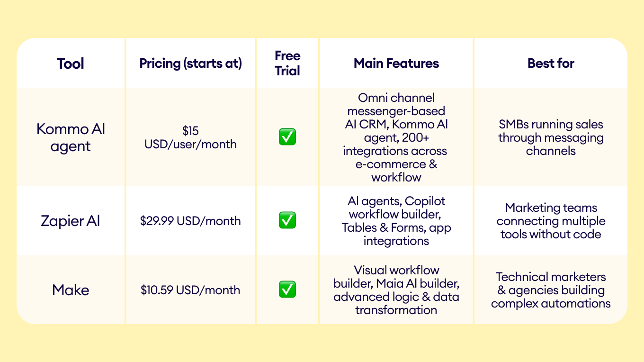This screenshot has width=644, height=362.
Task: Click Marketing teams connecting multiple tools text
Action: 551,221
